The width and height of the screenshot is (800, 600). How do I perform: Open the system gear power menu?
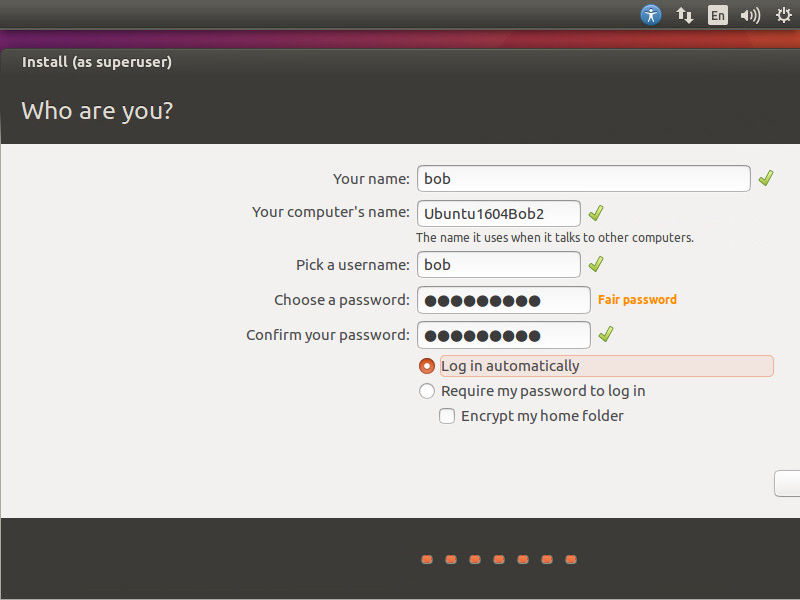point(783,15)
